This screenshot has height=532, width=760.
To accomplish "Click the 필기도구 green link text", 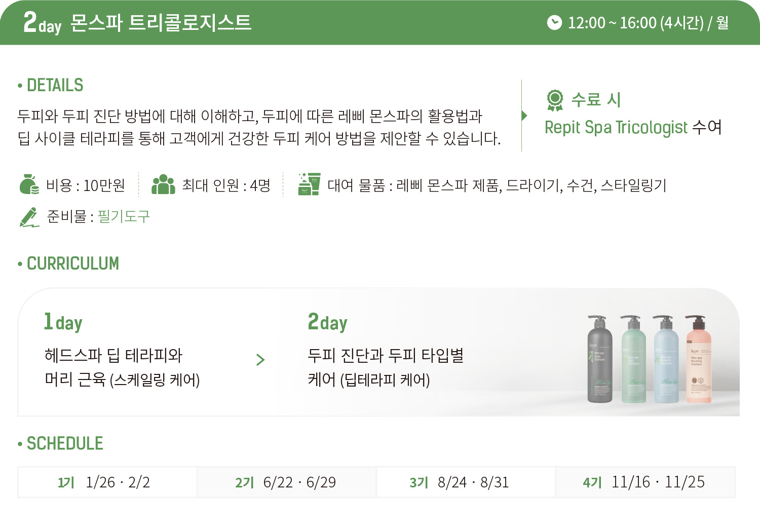I will point(124,216).
